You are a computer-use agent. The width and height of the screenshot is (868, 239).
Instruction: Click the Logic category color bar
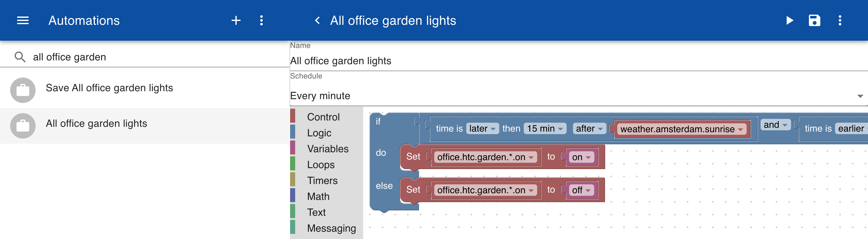click(293, 133)
